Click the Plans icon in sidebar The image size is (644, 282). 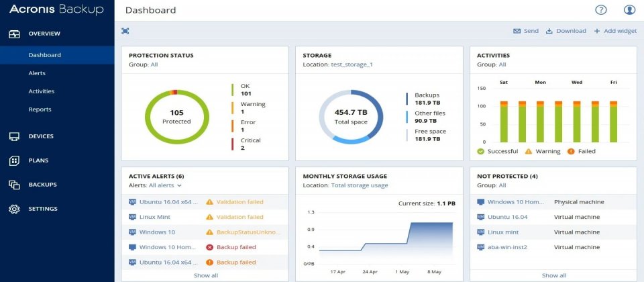14,160
